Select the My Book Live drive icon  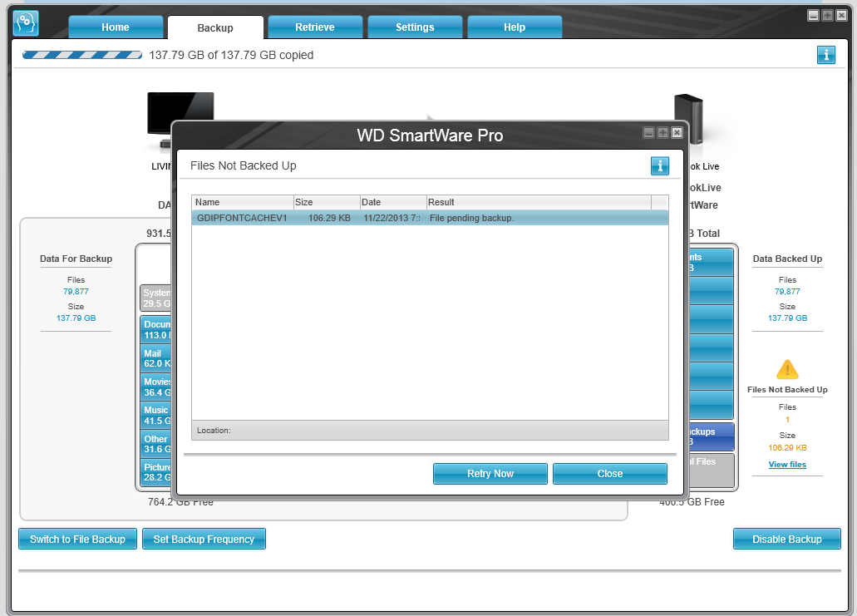click(x=688, y=119)
